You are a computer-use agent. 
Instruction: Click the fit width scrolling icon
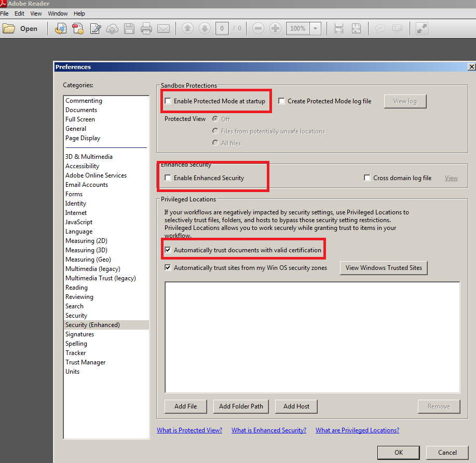(x=339, y=29)
